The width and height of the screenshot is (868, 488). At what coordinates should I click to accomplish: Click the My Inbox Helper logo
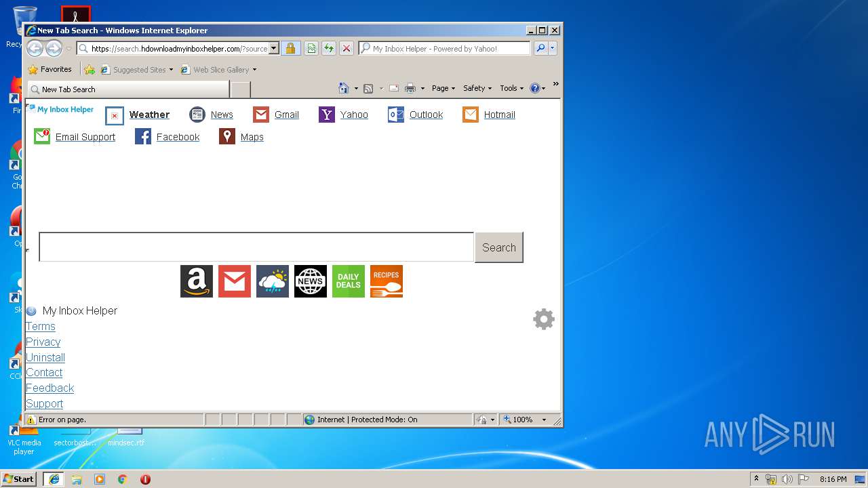click(x=60, y=109)
